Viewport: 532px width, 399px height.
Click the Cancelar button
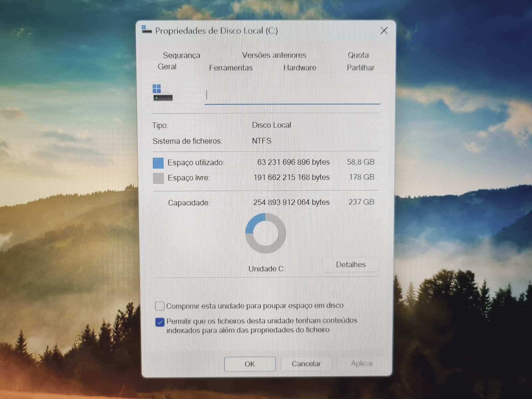[306, 364]
